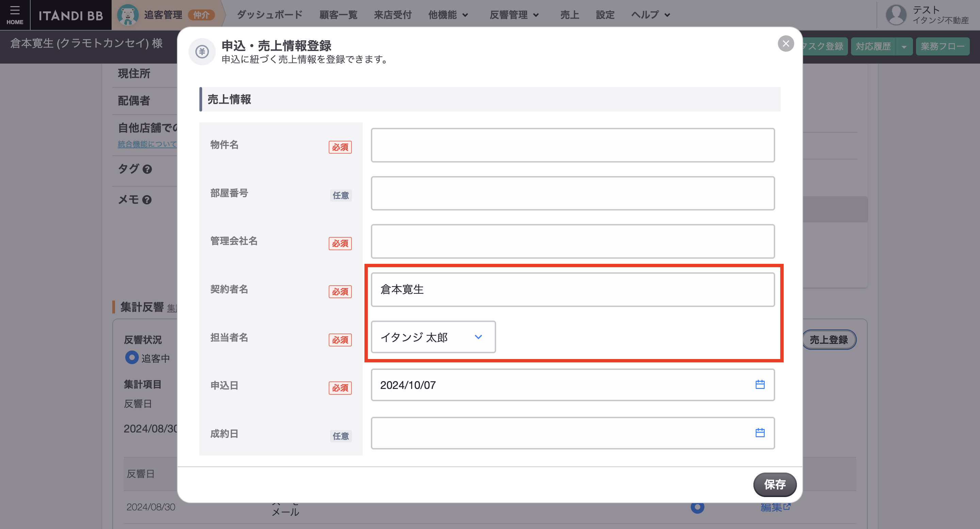
Task: Click the 追客管理 仲介 label
Action: click(x=180, y=15)
